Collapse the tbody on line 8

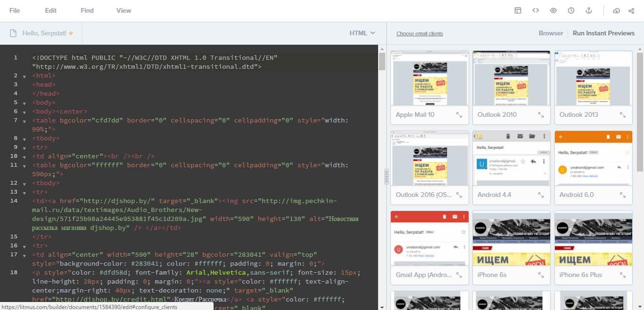(25, 139)
